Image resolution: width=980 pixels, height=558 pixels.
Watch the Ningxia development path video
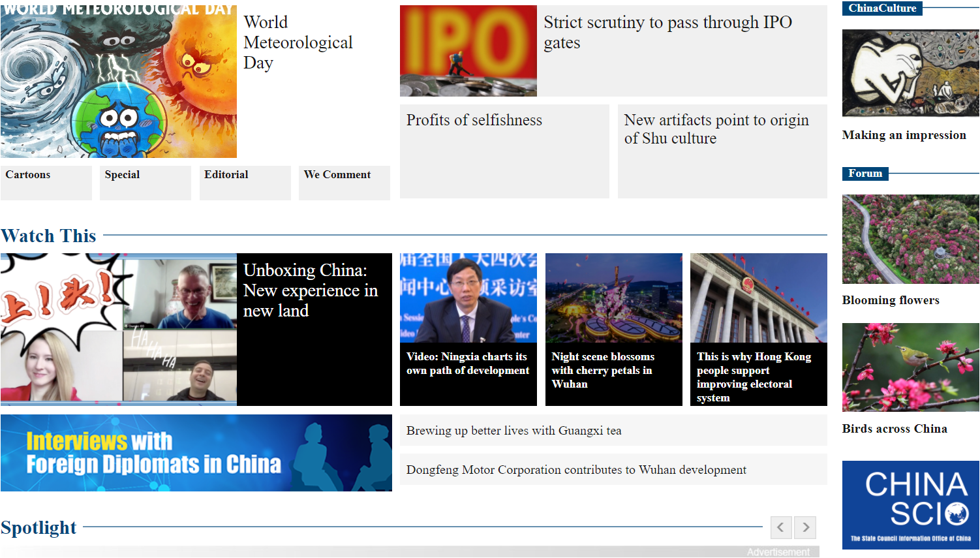[x=468, y=364]
